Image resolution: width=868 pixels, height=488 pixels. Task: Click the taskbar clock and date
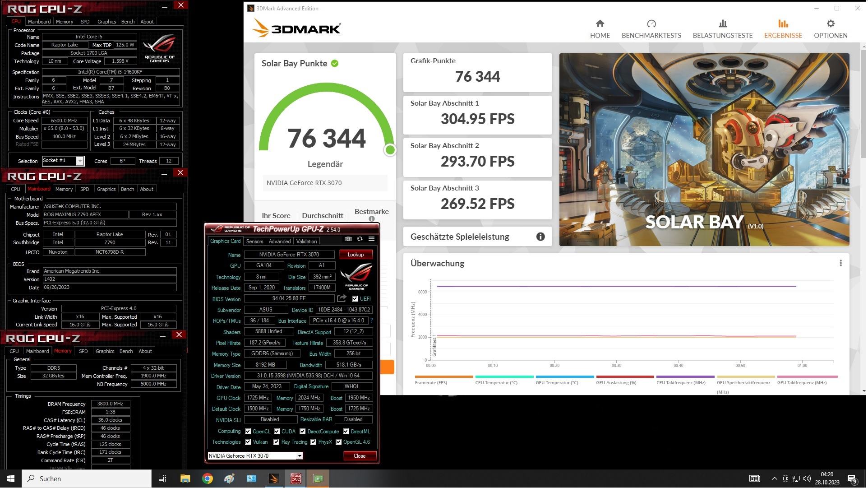tap(828, 479)
